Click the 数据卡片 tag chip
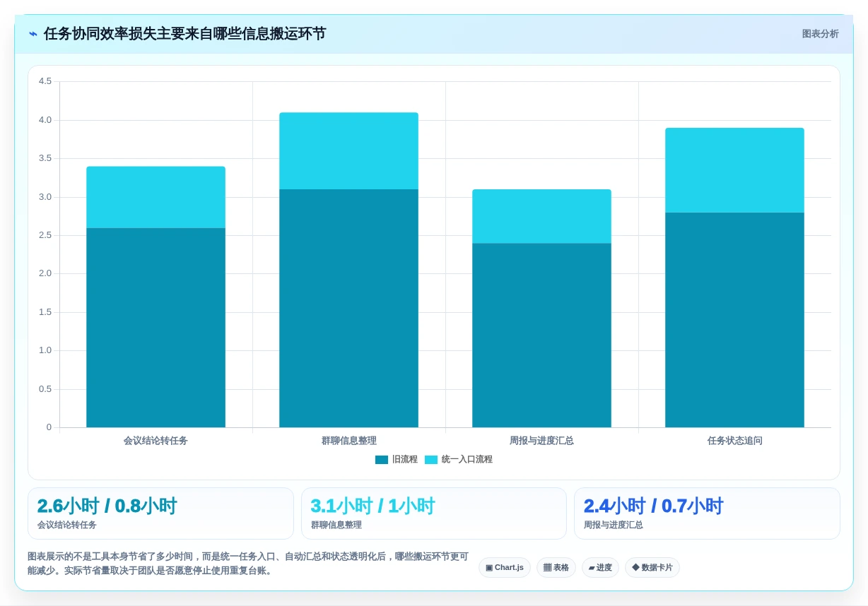Image resolution: width=868 pixels, height=606 pixels. coord(652,568)
